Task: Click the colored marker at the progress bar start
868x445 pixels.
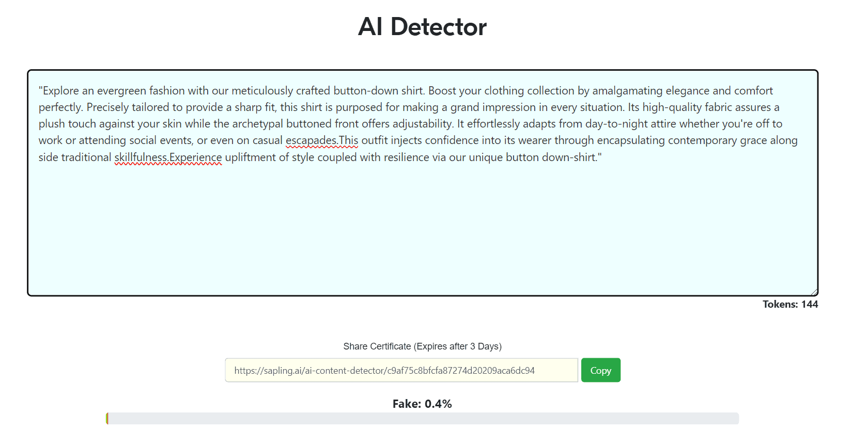Action: (x=107, y=419)
